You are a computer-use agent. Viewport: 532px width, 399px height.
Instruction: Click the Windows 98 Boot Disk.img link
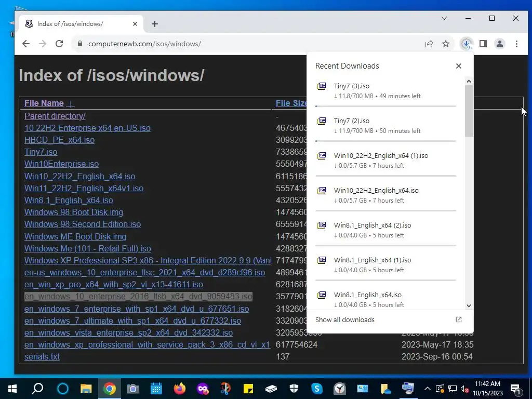74,212
